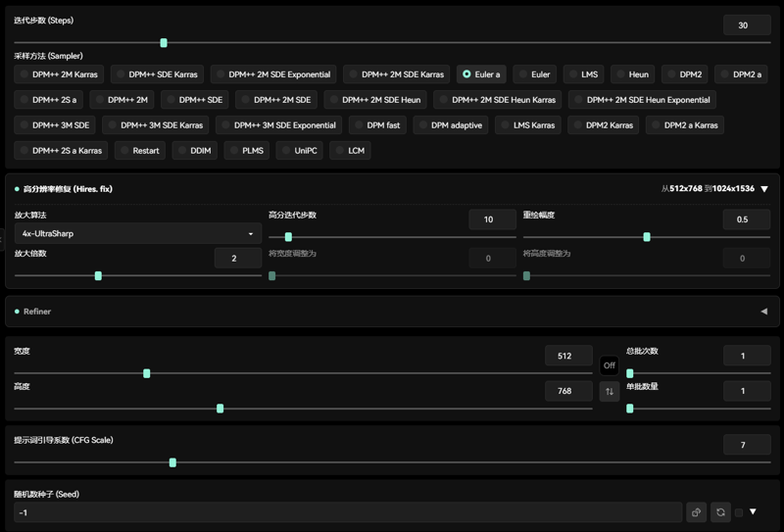Click the width slider handle
This screenshot has height=532, width=784.
(x=146, y=373)
